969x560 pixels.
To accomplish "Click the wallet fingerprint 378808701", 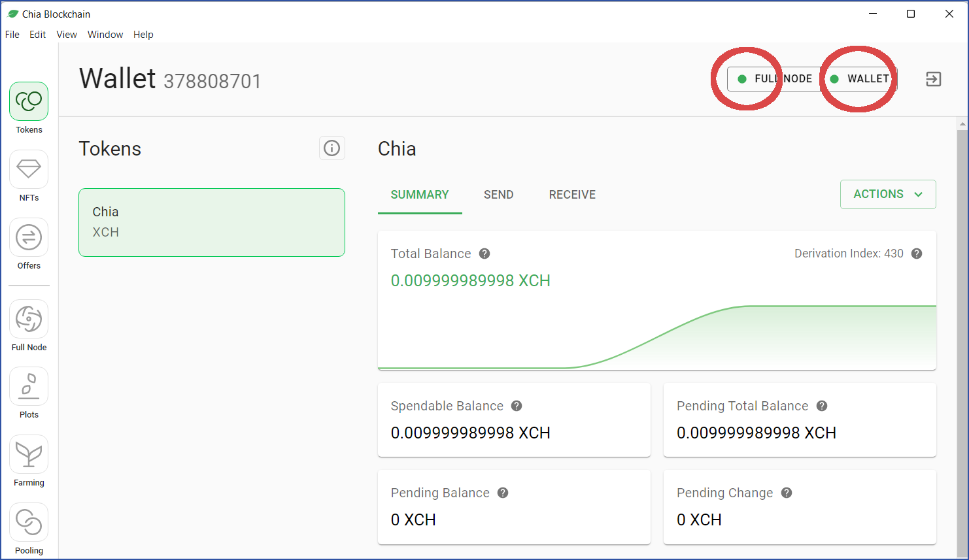I will click(x=212, y=81).
